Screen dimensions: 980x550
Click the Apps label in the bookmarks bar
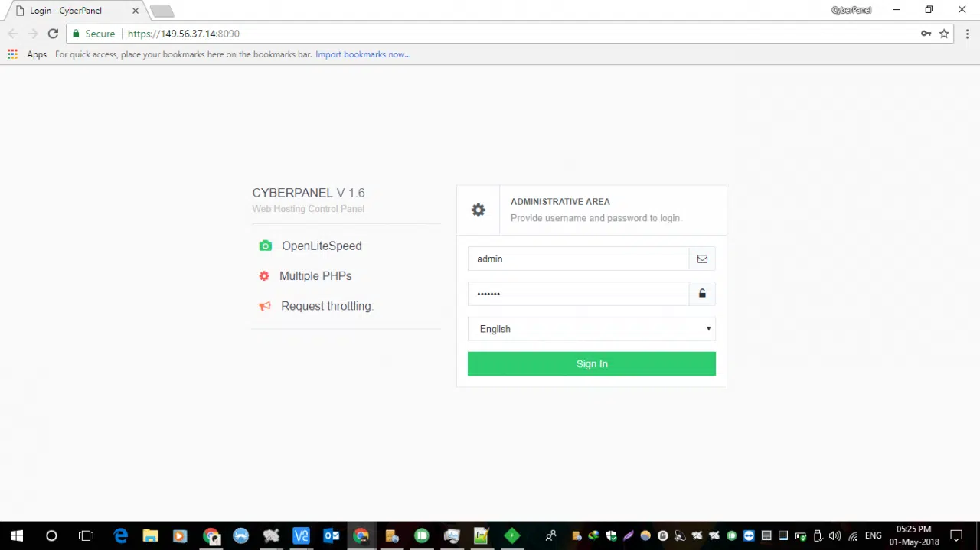(37, 54)
